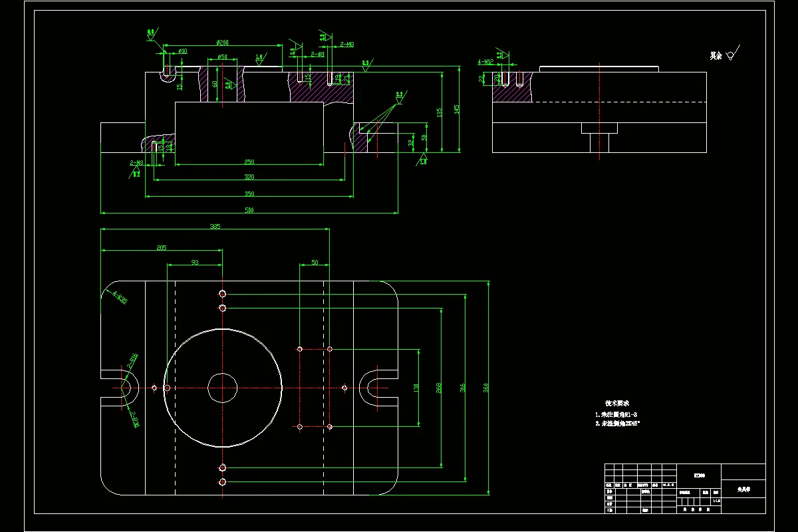Click the 技术要求 heading text
The image size is (798, 532).
pos(617,403)
